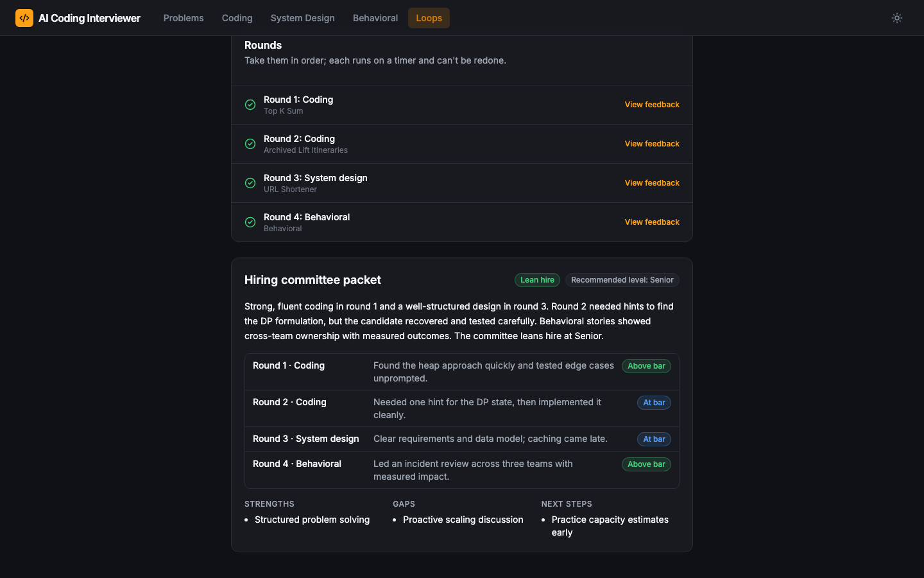The height and width of the screenshot is (578, 924).
Task: Click the Lean hire badge
Action: pyautogui.click(x=537, y=280)
